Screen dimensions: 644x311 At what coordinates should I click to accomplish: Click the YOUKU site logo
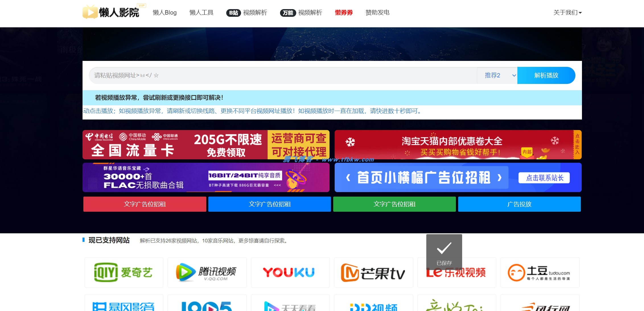point(290,272)
